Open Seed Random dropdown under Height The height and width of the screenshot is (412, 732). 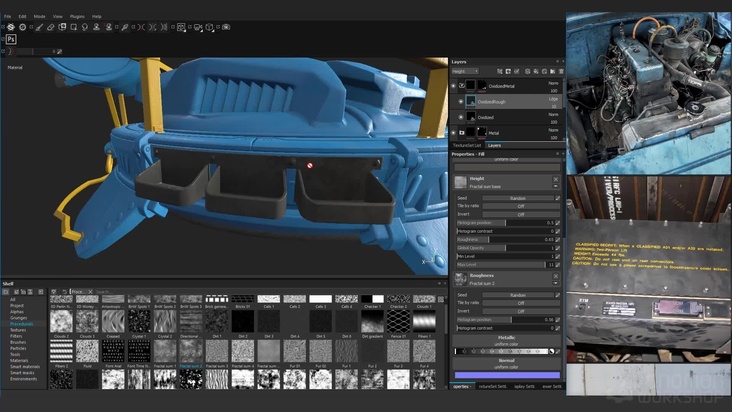[x=520, y=198]
